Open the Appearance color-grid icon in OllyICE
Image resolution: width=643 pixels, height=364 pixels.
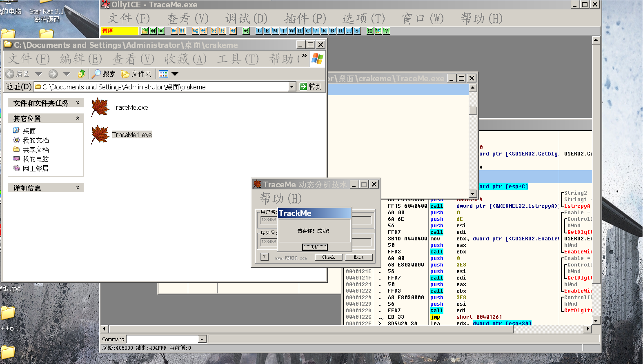pyautogui.click(x=378, y=31)
